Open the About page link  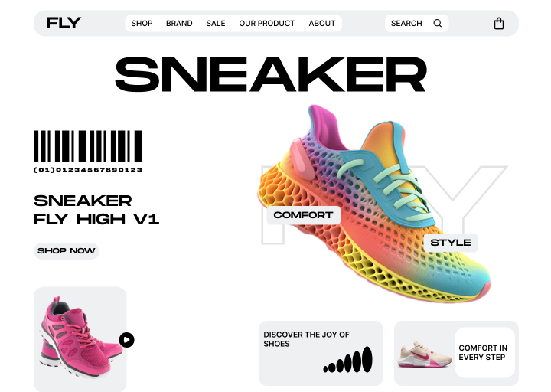[x=322, y=24]
